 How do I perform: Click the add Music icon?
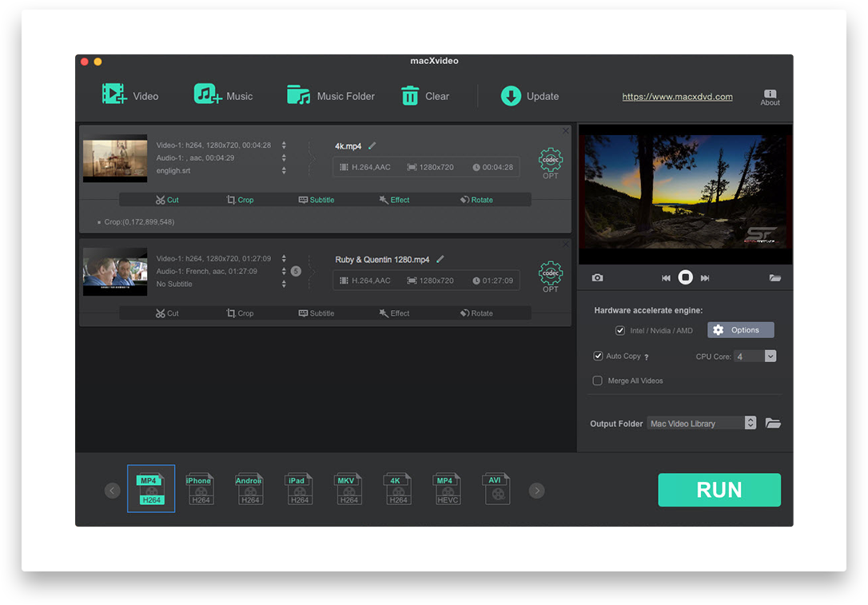[x=208, y=94]
